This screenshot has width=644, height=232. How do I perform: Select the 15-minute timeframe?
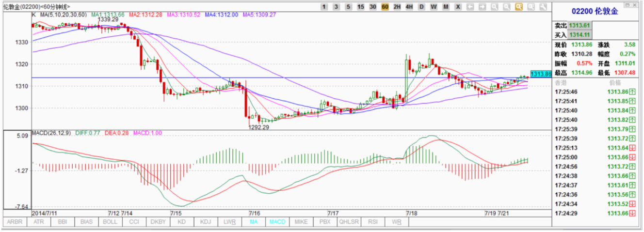(x=360, y=7)
